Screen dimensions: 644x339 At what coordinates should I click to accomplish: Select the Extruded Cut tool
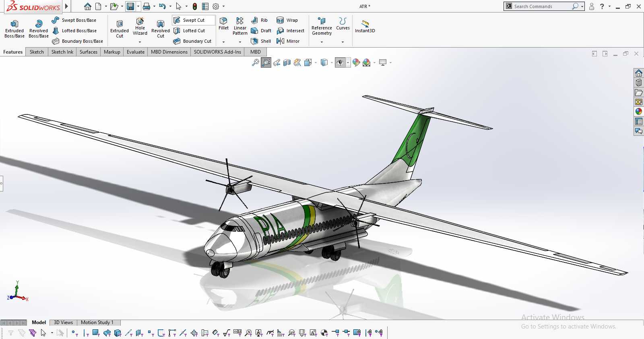(x=120, y=29)
